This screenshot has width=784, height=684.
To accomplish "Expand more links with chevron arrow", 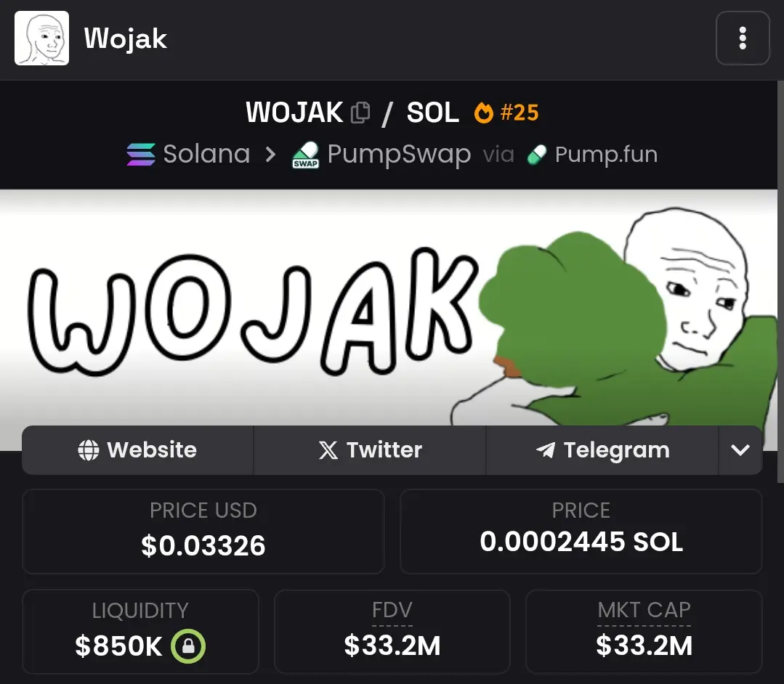I will pos(740,450).
